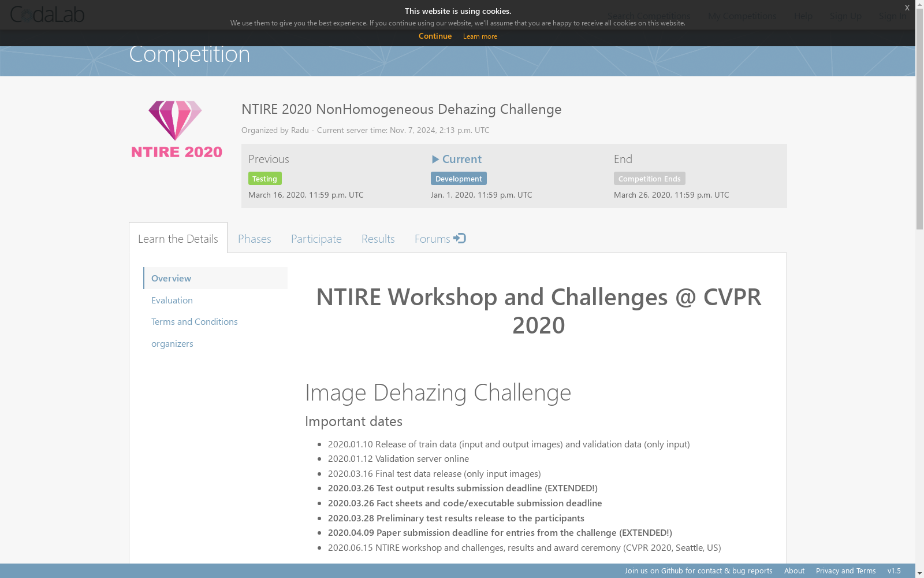Click the CodaLab logo in header
Screen dimensions: 924x578
click(47, 14)
